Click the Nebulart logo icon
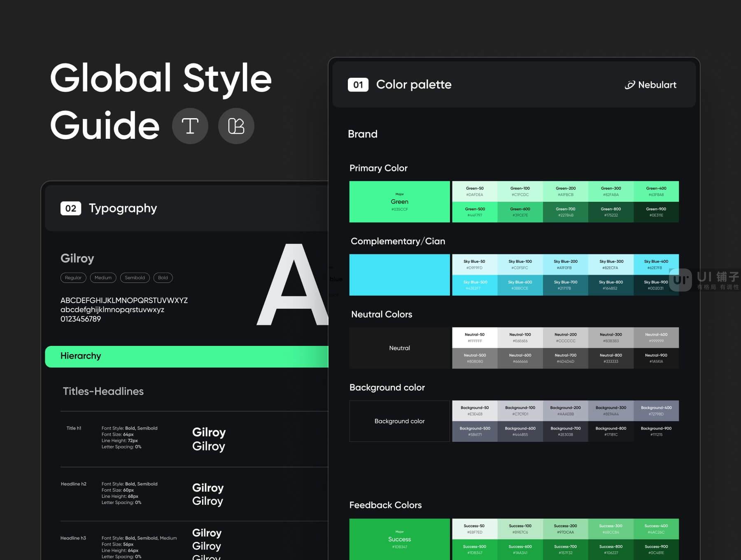741x560 pixels. (x=630, y=85)
